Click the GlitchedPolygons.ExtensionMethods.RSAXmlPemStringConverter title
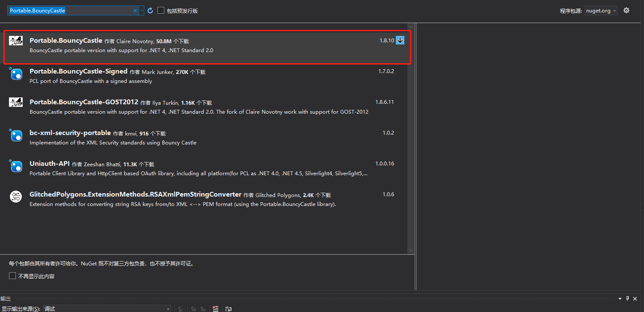The height and width of the screenshot is (312, 644). click(136, 194)
